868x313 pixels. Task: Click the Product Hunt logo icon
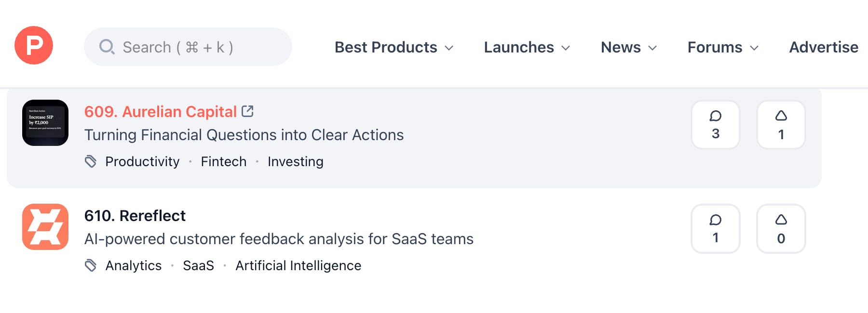coord(34,45)
